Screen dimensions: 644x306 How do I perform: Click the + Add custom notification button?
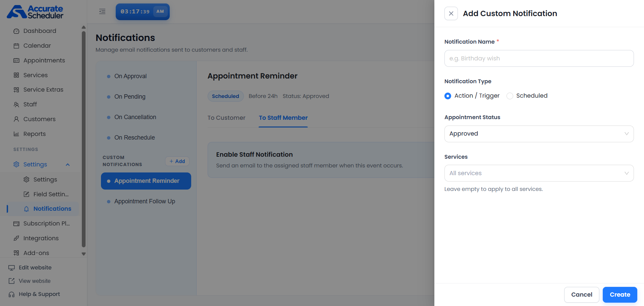click(x=177, y=161)
